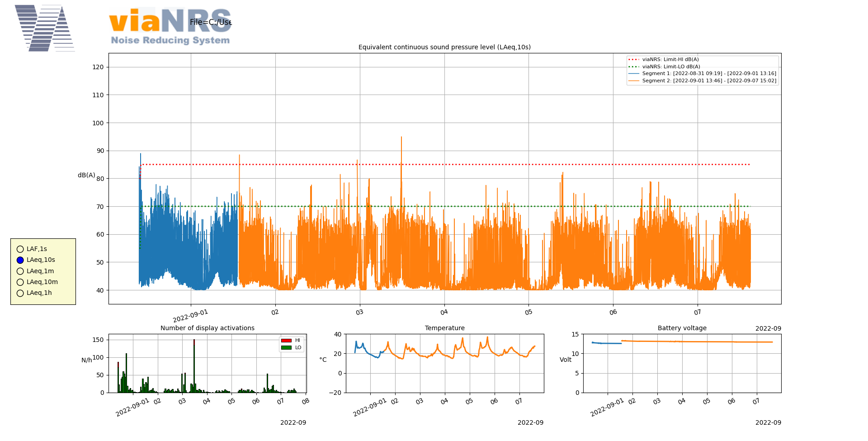868x441 pixels.
Task: Click the Segment 2 legend entry
Action: 709,81
